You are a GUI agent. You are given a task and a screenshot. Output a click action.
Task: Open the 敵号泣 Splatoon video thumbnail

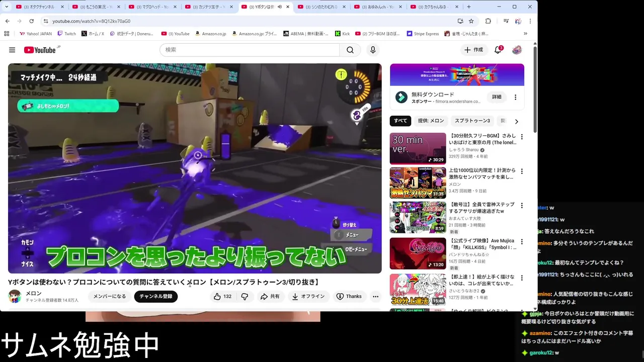click(418, 218)
